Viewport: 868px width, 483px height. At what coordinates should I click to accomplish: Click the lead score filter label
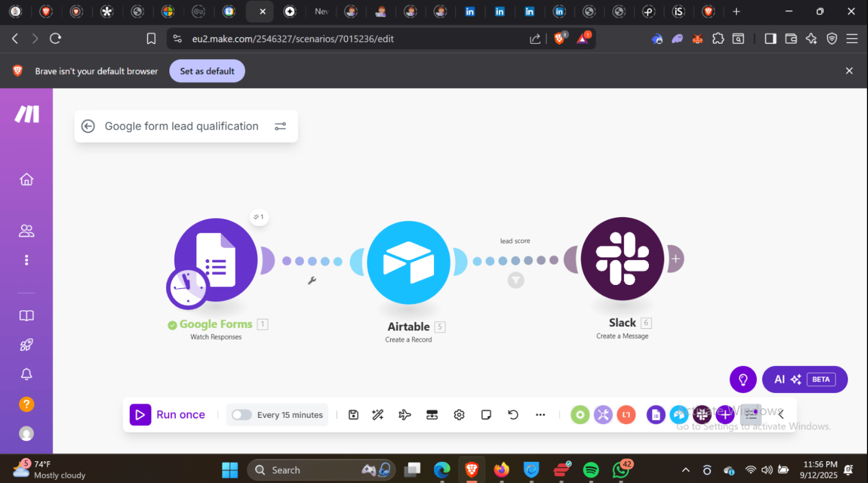515,241
